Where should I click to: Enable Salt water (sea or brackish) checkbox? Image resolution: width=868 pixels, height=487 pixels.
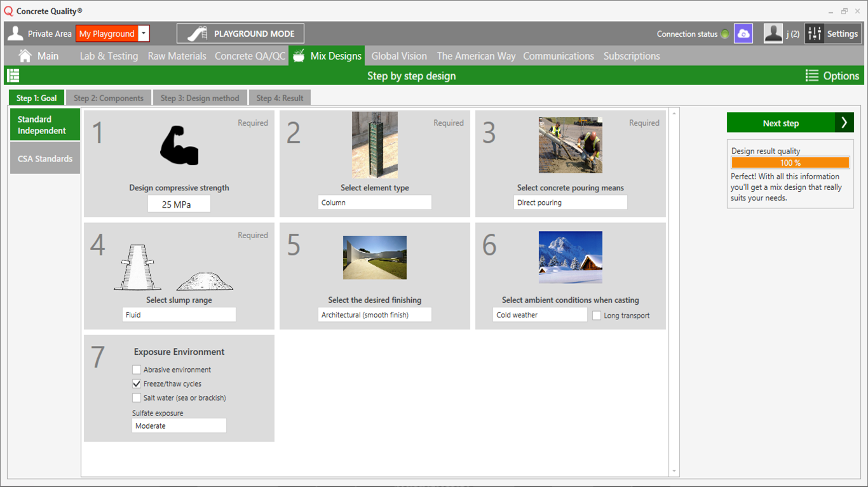(137, 397)
